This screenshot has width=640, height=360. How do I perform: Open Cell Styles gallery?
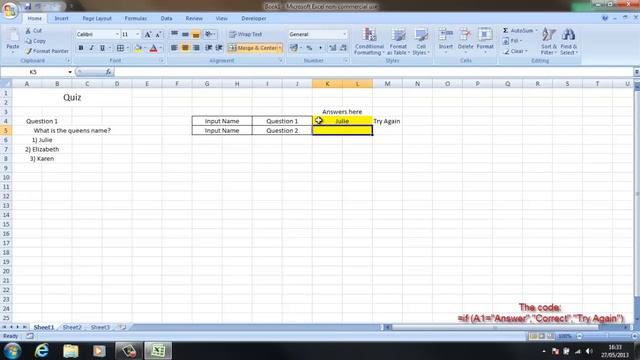coord(420,41)
